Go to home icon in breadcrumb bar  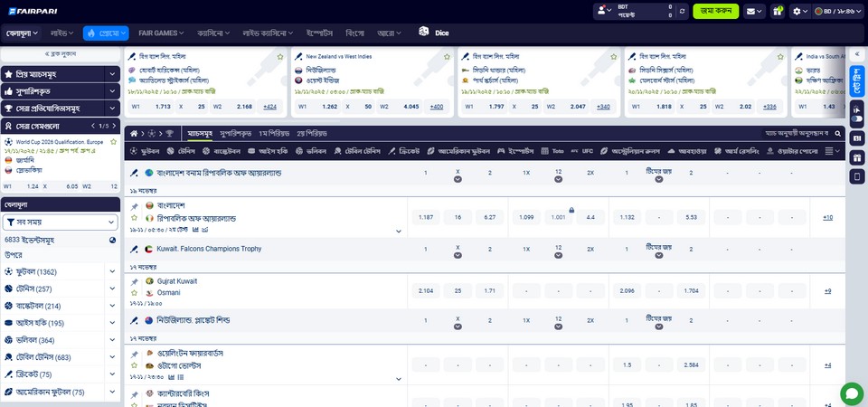point(133,133)
